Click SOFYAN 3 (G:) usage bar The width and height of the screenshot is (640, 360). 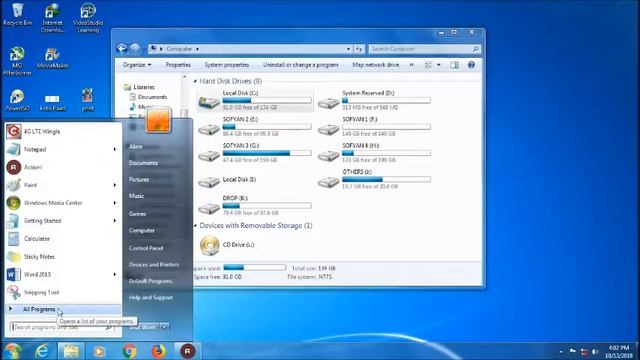pyautogui.click(x=267, y=153)
